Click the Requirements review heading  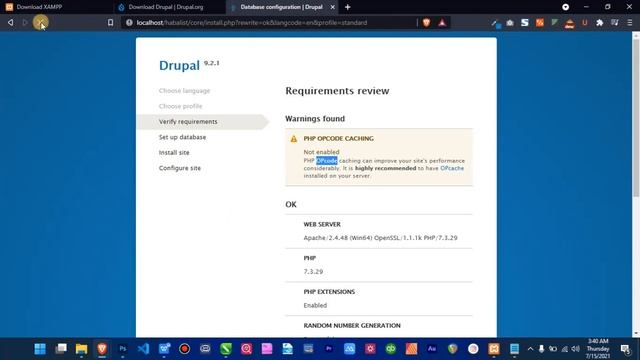(337, 91)
